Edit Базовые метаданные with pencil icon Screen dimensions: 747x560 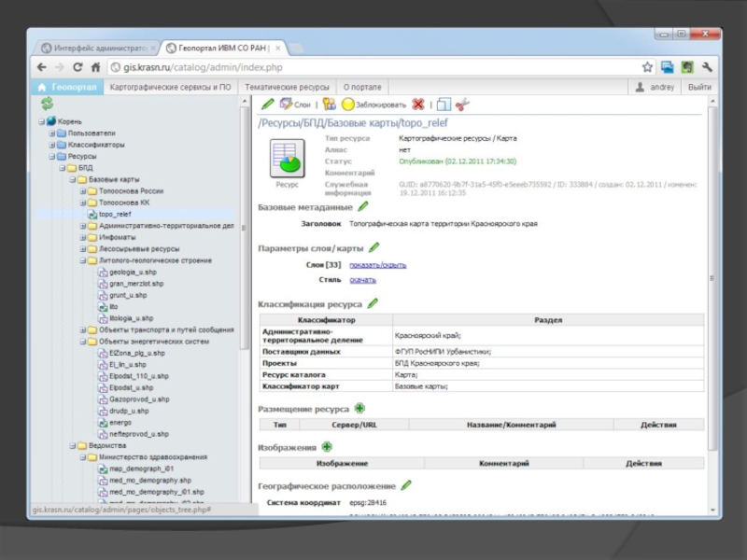363,206
